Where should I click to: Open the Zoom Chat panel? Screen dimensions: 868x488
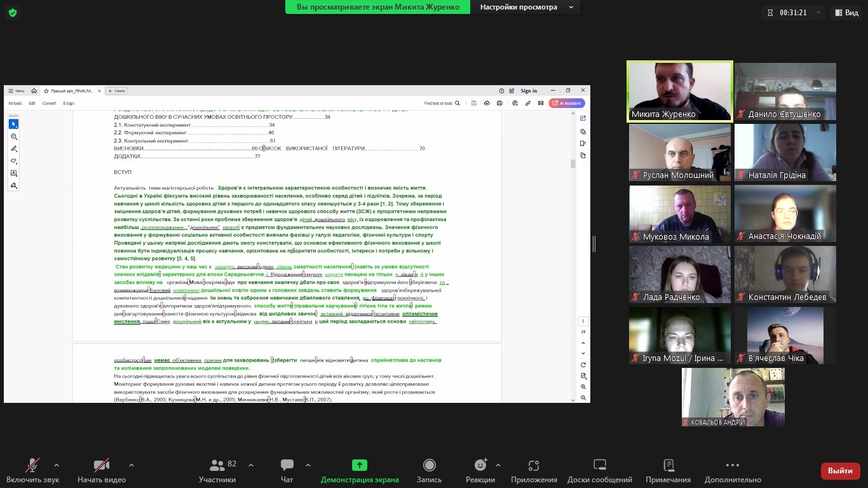coord(287,470)
